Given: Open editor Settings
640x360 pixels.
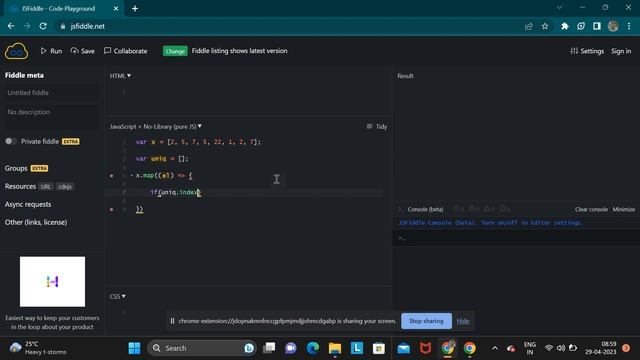Looking at the screenshot, I should click(x=587, y=51).
